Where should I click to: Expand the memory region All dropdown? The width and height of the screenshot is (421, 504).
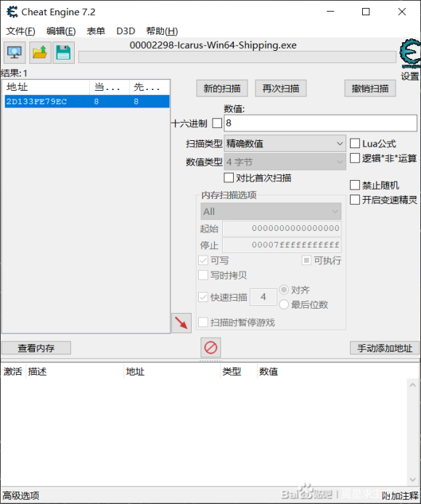point(271,211)
